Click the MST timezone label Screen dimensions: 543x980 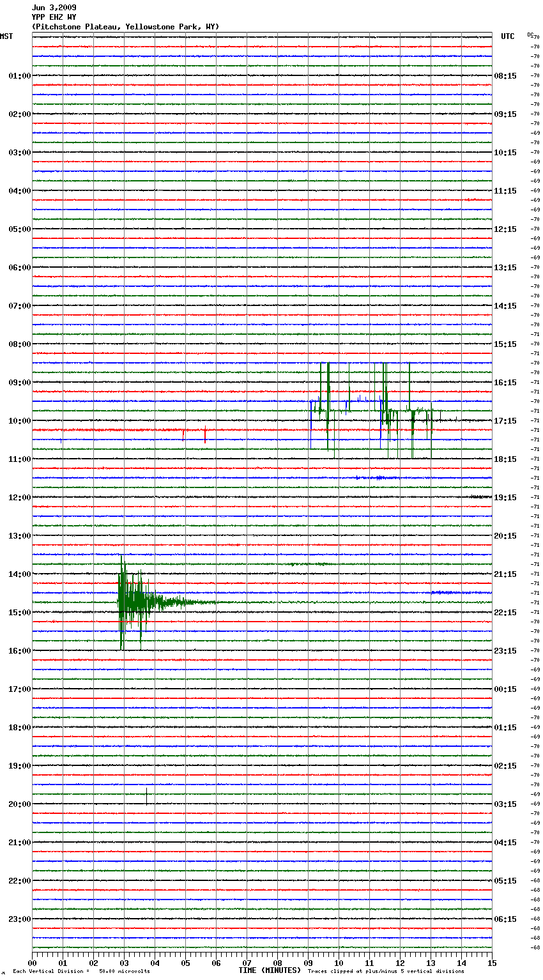(x=6, y=36)
